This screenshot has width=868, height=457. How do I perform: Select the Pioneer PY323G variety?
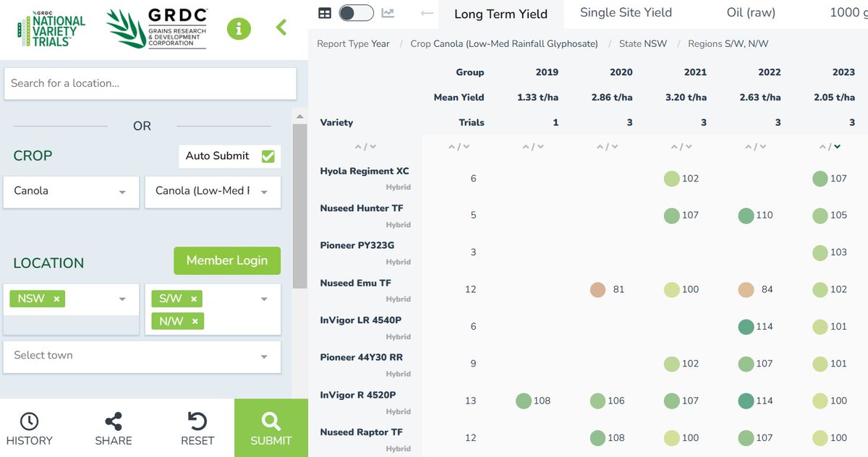357,246
